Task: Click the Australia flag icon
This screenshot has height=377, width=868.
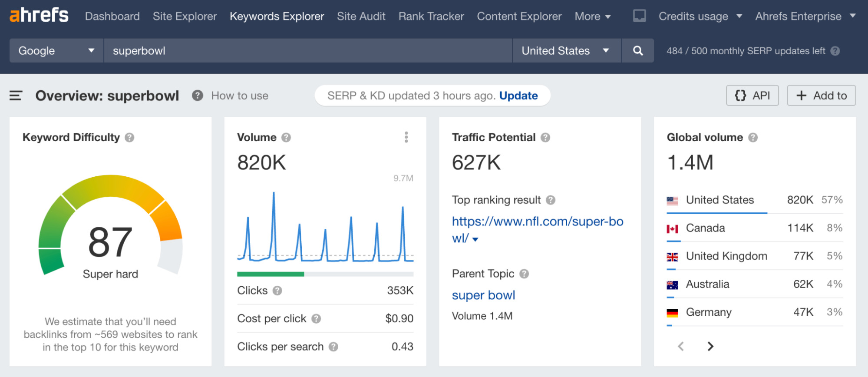Action: click(x=673, y=285)
